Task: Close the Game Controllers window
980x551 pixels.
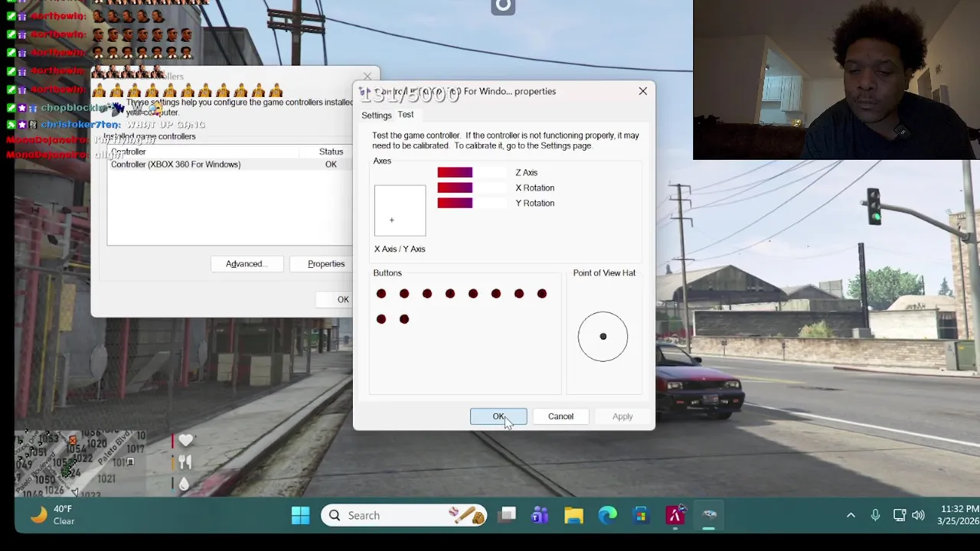Action: (x=367, y=76)
